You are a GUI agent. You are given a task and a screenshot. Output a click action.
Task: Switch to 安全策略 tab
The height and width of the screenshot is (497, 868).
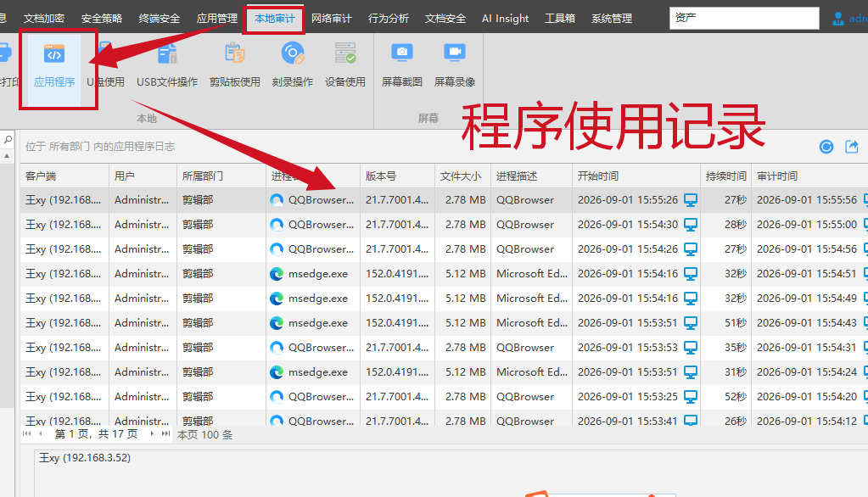click(x=102, y=19)
